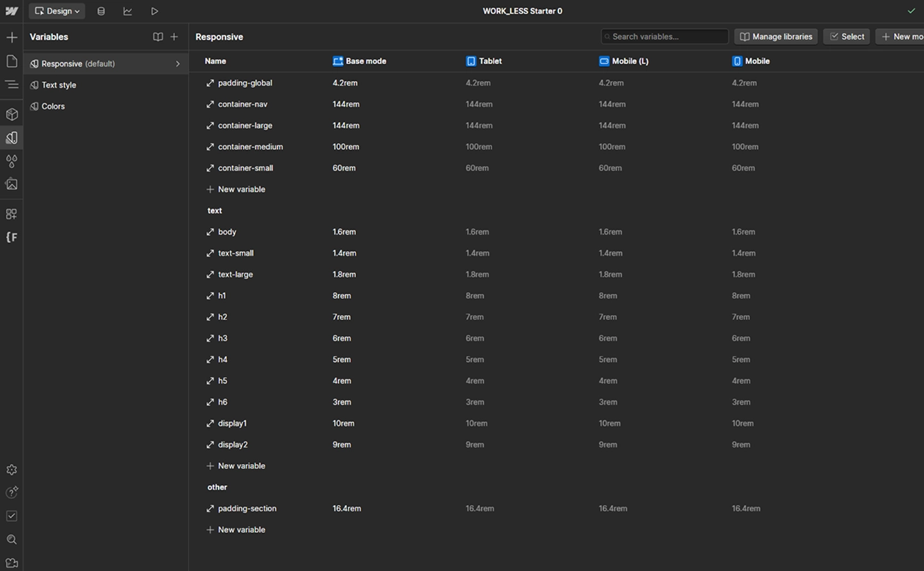924x571 pixels.
Task: Open the Design mode dropdown
Action: [x=56, y=11]
